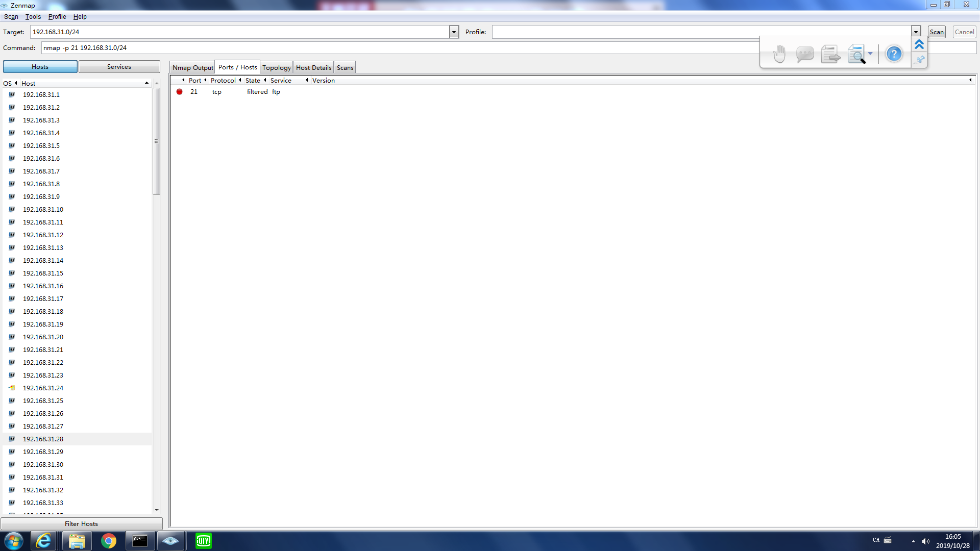Screen dimensions: 980x551
Task: Click the hand icon in floating toolbar
Action: (779, 54)
